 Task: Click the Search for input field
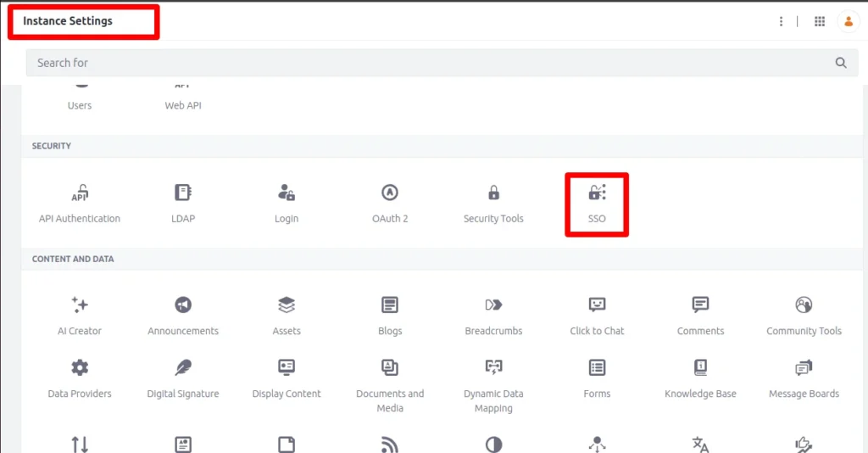click(x=424, y=63)
